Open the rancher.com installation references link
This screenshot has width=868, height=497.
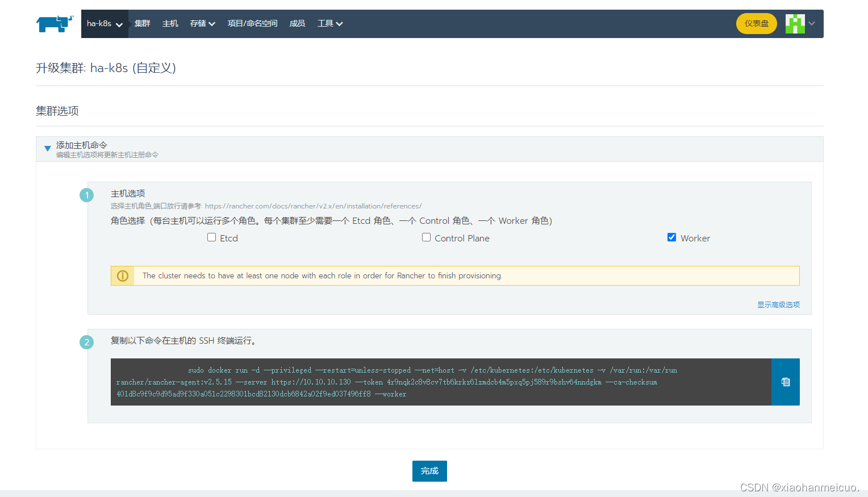click(313, 206)
